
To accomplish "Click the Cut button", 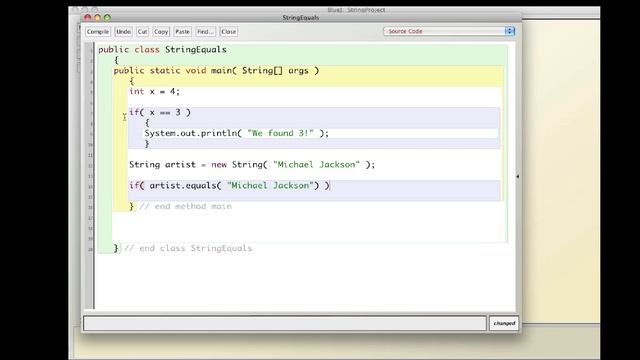I will [x=142, y=31].
